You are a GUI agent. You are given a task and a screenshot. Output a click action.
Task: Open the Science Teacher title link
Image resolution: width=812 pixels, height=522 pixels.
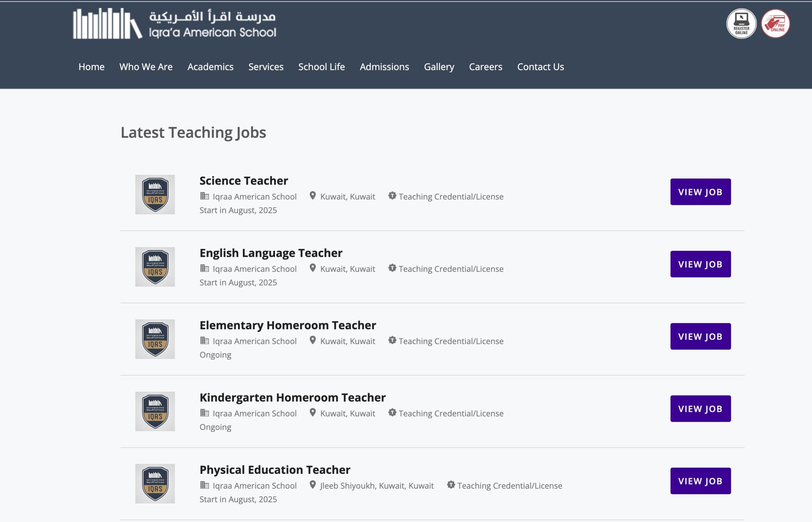(244, 181)
